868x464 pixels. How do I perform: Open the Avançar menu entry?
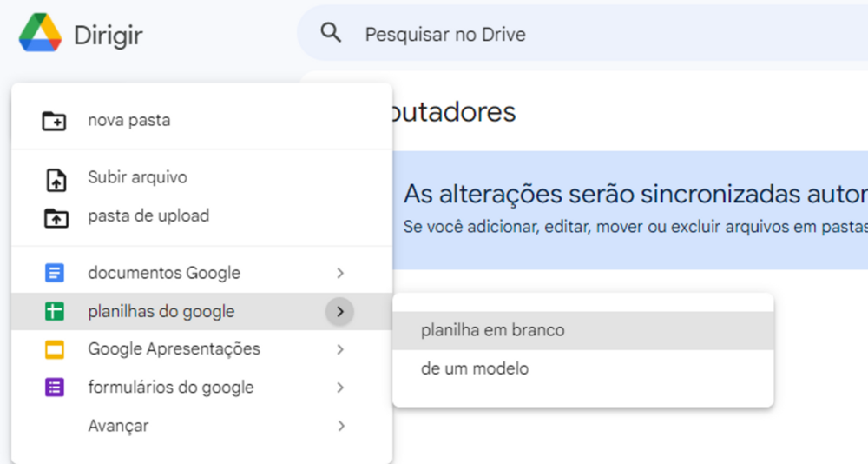pos(201,426)
